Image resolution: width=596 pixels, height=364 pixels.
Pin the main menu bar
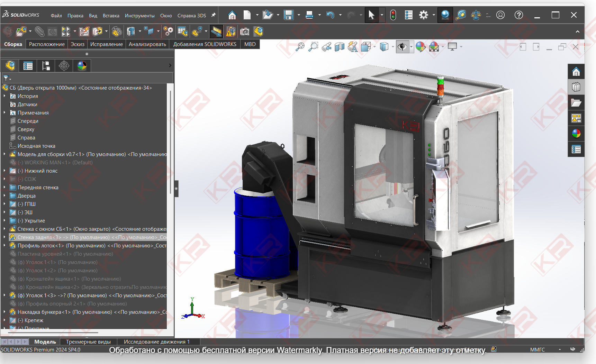pos(213,15)
